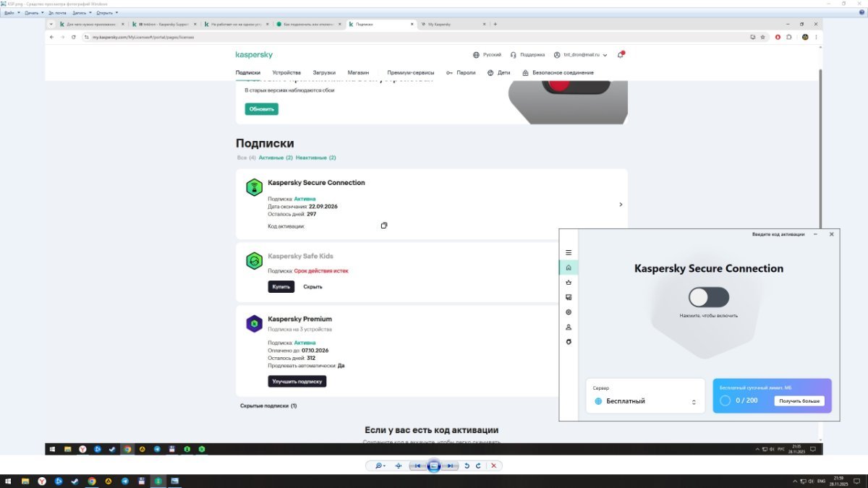Rotate the photo clockwise
868x488 pixels.
[478, 466]
